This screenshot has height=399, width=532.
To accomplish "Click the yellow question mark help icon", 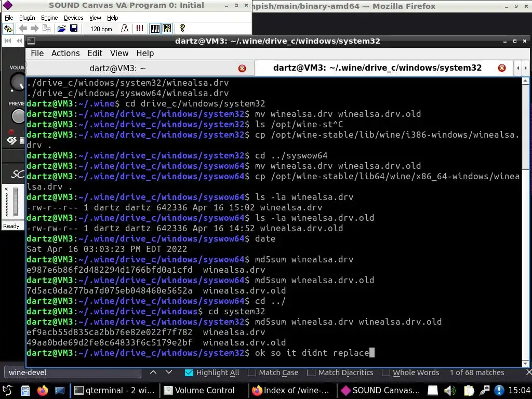I will click(182, 28).
